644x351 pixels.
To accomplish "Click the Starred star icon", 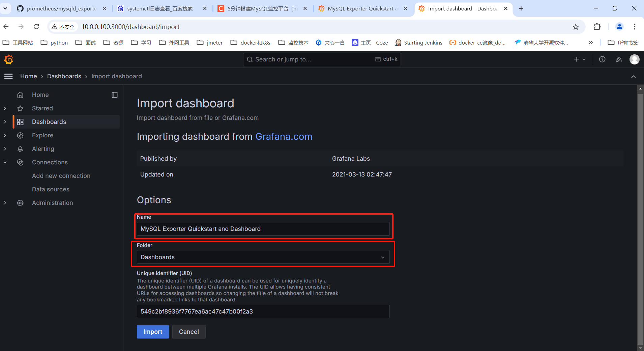I will 20,108.
